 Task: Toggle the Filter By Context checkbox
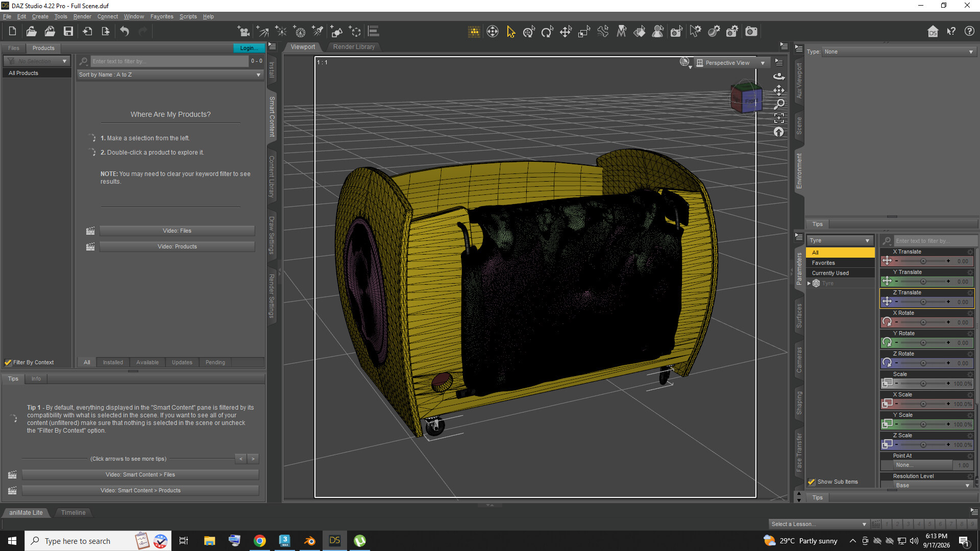click(8, 362)
